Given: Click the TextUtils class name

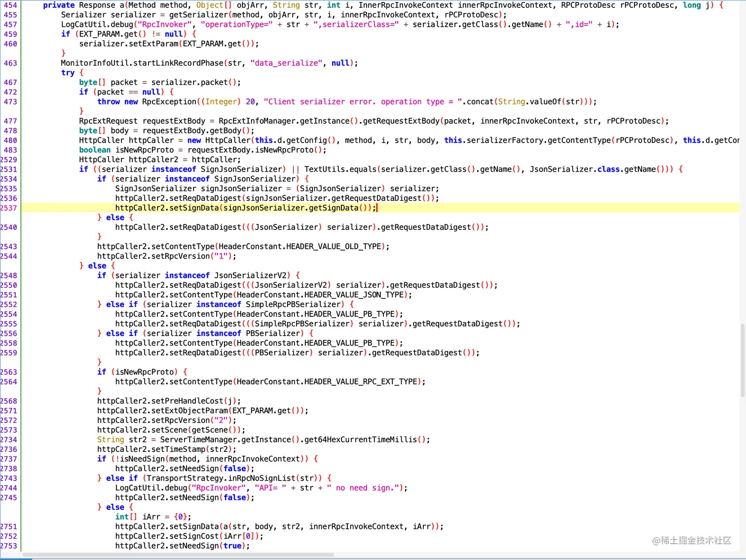Looking at the screenshot, I should pos(325,169).
